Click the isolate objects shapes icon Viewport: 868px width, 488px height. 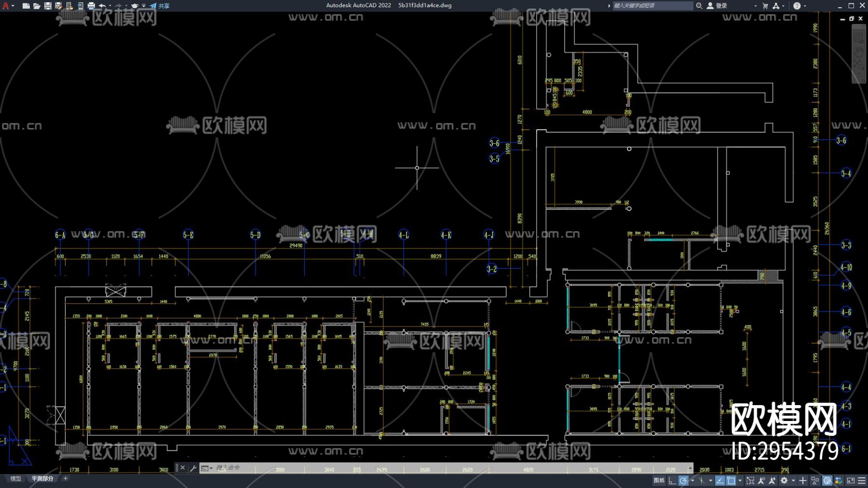tap(815, 480)
